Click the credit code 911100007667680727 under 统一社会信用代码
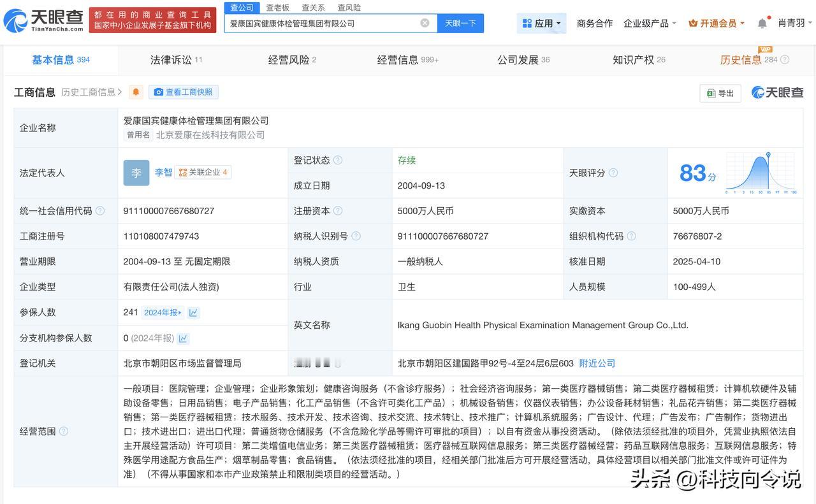 click(x=169, y=211)
